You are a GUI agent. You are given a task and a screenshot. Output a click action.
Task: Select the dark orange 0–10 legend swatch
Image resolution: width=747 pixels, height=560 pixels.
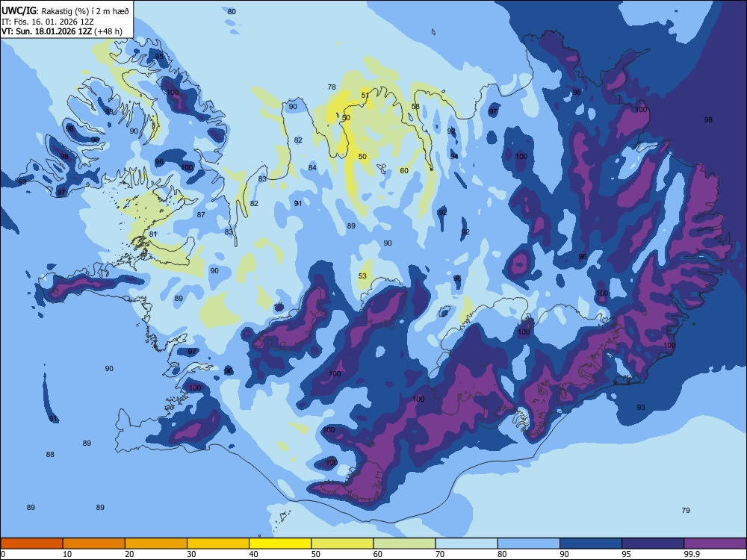pyautogui.click(x=31, y=544)
